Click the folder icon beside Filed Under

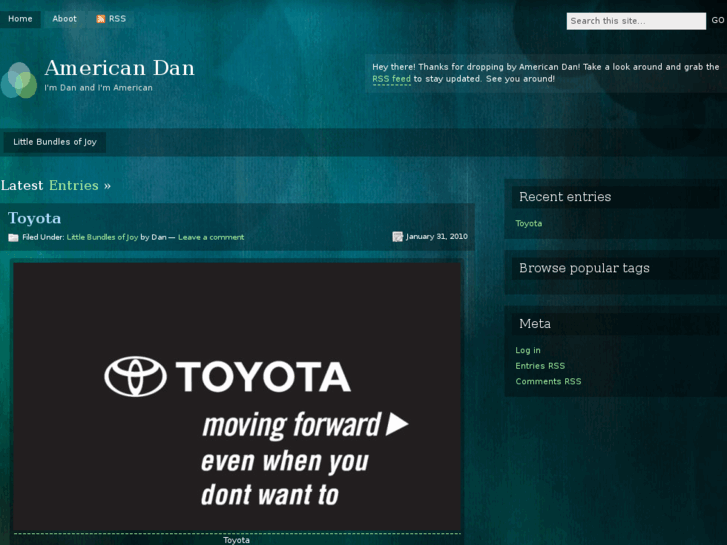(13, 237)
